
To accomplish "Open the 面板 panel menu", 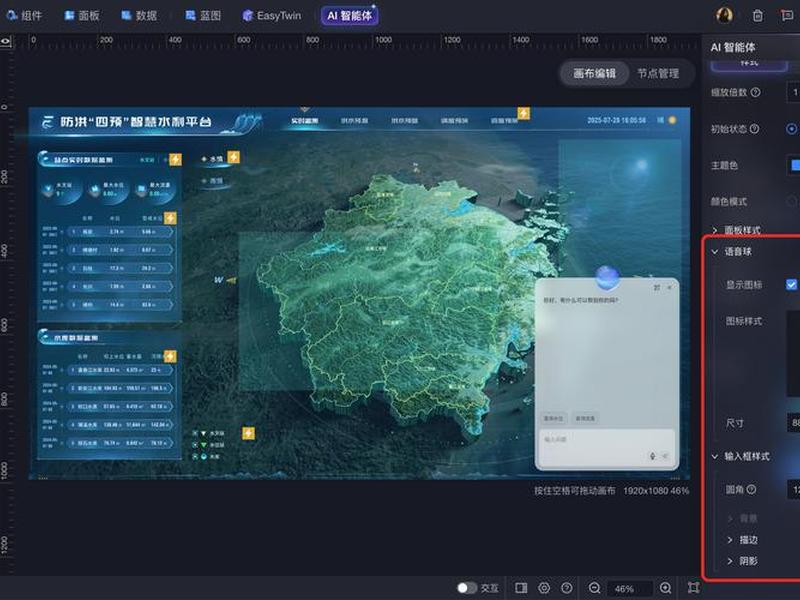I will click(x=82, y=15).
